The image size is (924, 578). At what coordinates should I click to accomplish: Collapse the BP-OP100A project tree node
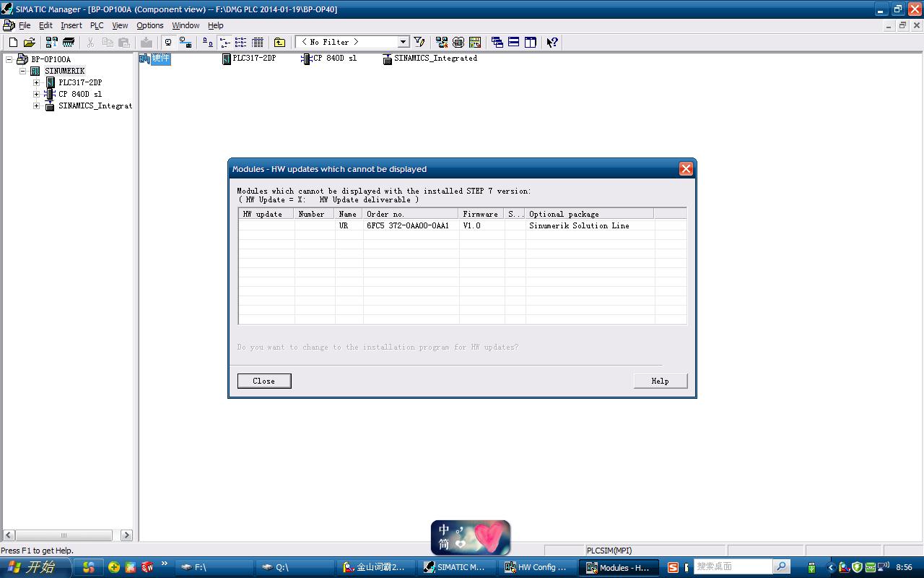coord(9,59)
